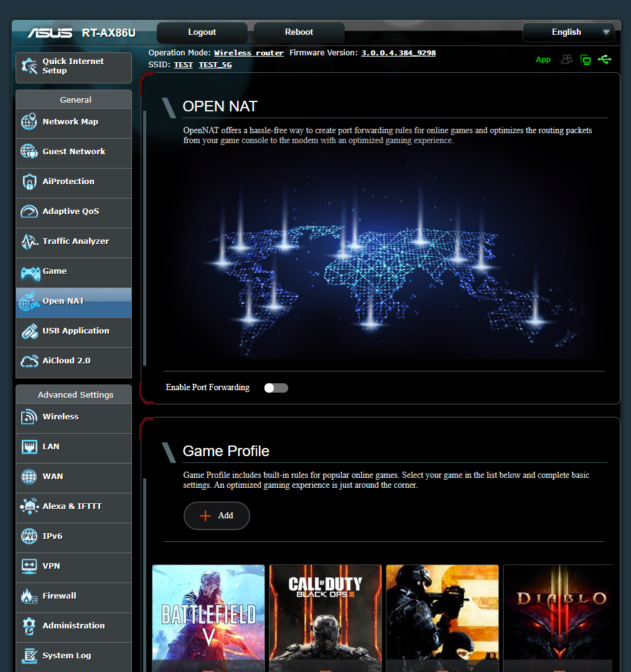The height and width of the screenshot is (672, 631).
Task: Add a new Game Profile
Action: [x=217, y=516]
